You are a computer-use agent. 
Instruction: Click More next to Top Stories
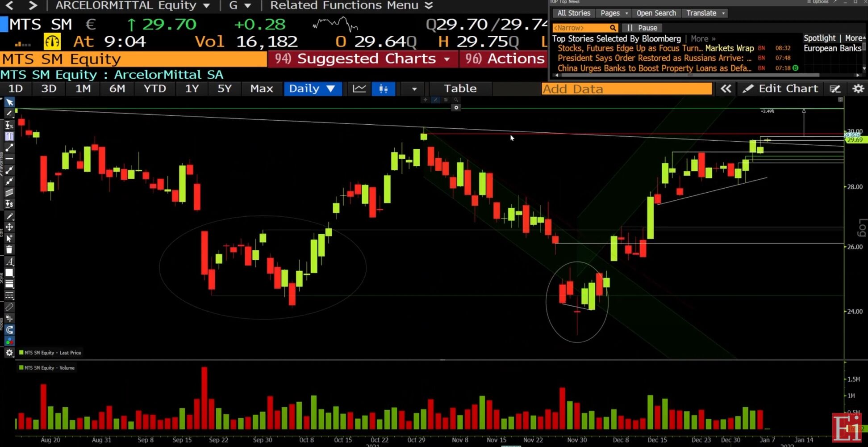[x=703, y=39]
